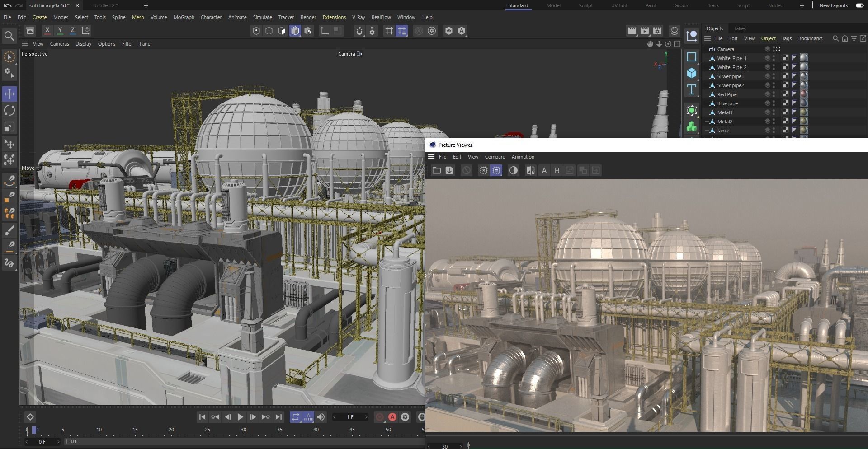Select the Scale tool in left toolbar

point(9,126)
